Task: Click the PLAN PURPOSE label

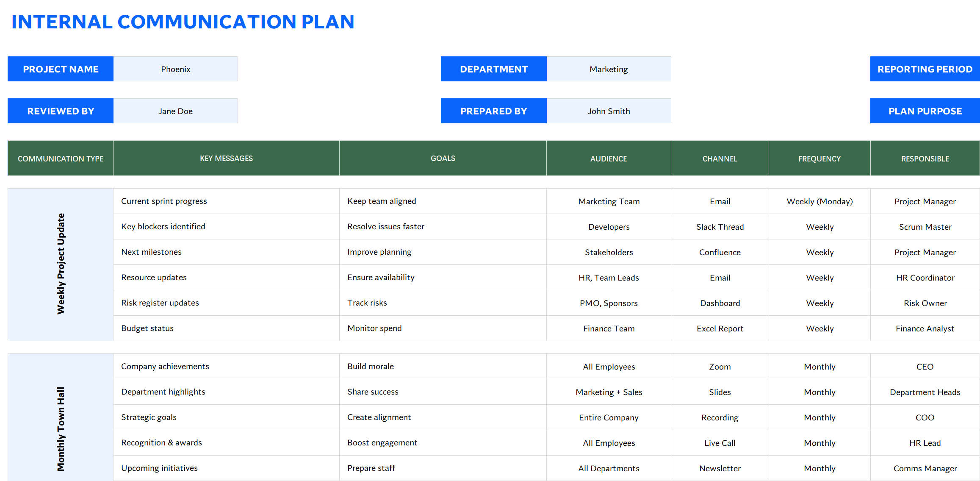Action: pos(925,111)
